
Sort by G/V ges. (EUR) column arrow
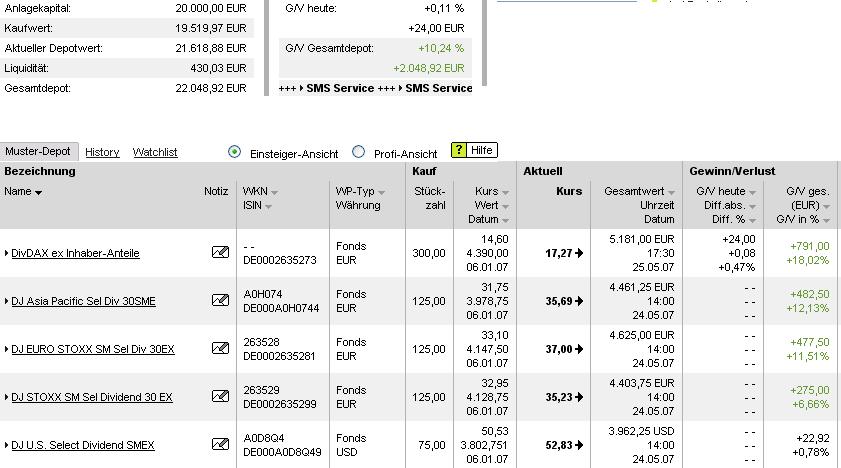[x=826, y=206]
